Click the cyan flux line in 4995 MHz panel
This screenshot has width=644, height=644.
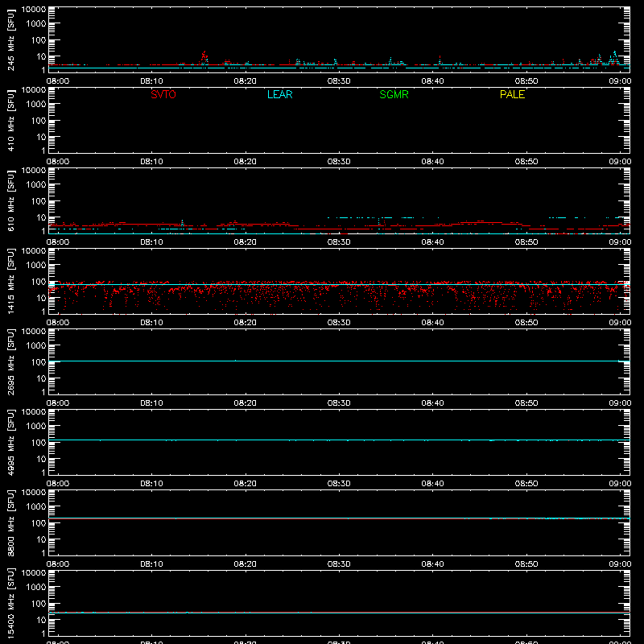click(339, 440)
